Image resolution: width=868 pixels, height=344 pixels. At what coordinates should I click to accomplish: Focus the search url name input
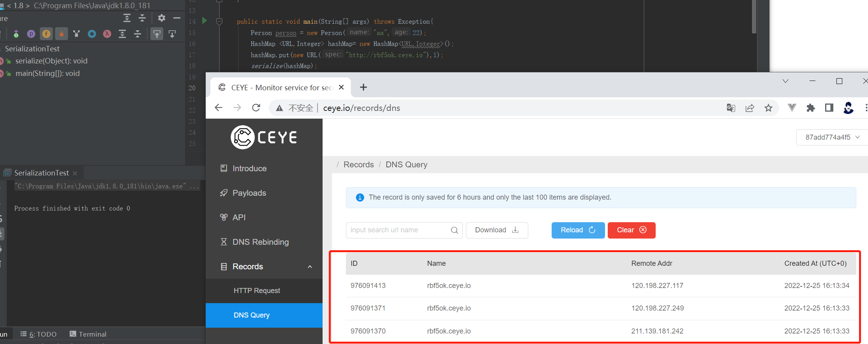tap(399, 230)
